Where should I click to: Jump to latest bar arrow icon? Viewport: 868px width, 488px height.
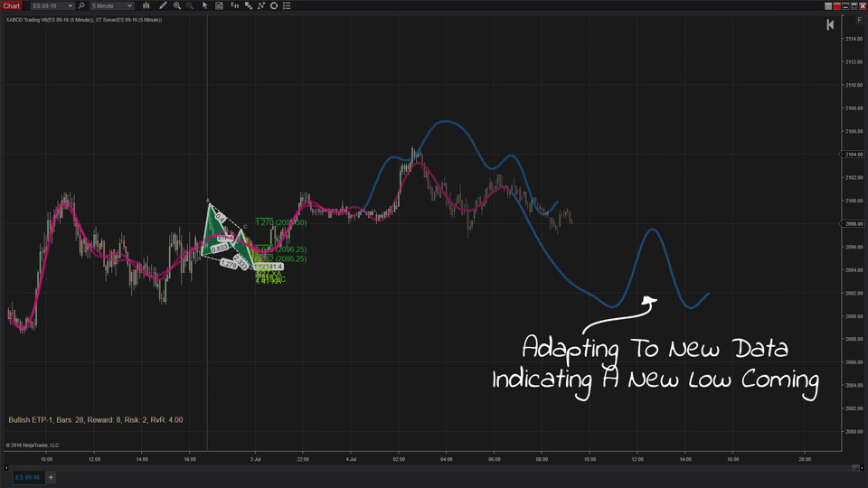point(830,25)
